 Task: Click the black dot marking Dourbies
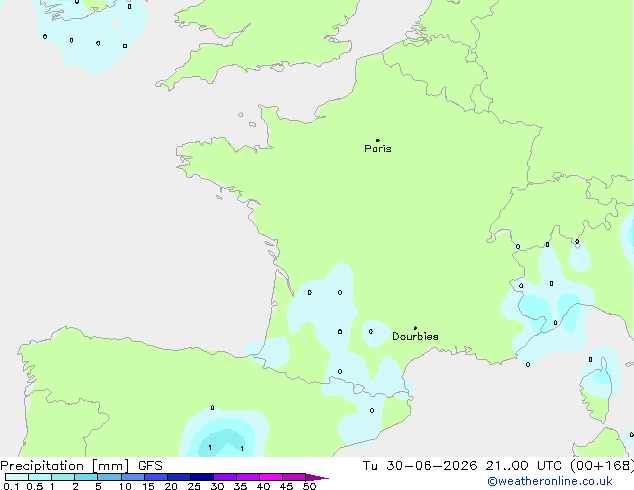coord(415,328)
